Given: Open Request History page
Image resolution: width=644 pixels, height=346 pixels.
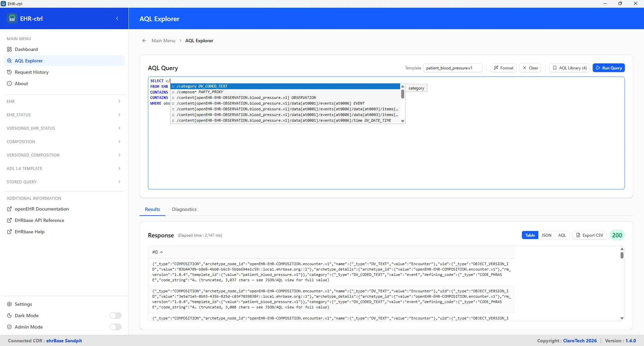Looking at the screenshot, I should pyautogui.click(x=64, y=72).
